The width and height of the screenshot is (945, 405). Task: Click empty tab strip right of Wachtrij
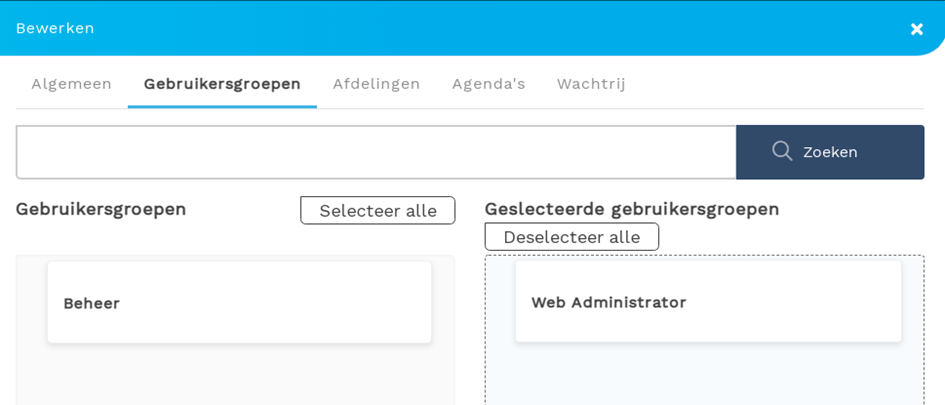pyautogui.click(x=780, y=84)
